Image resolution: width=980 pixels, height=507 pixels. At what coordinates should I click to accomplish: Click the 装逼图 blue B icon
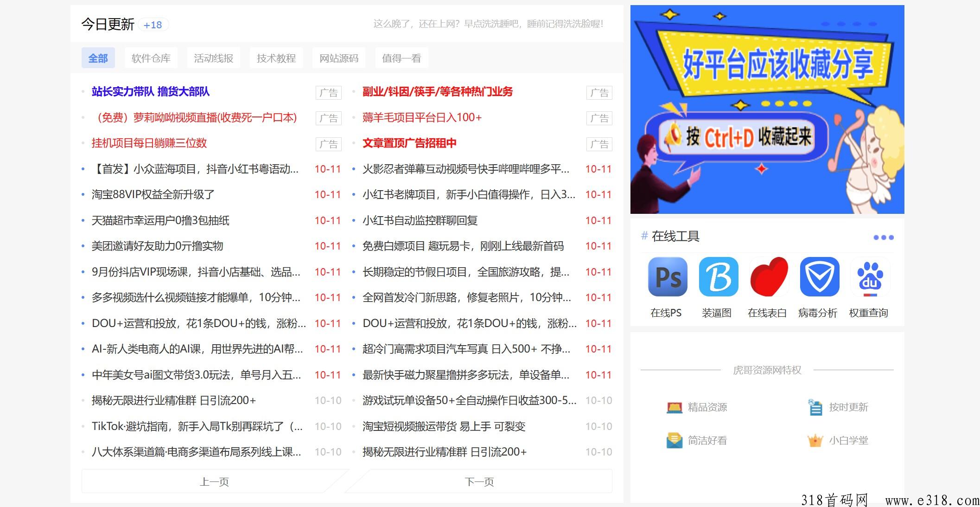718,277
